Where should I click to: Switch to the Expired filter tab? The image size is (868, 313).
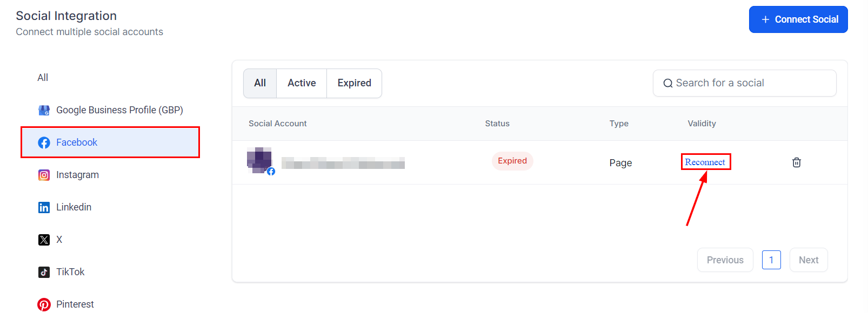pyautogui.click(x=355, y=83)
